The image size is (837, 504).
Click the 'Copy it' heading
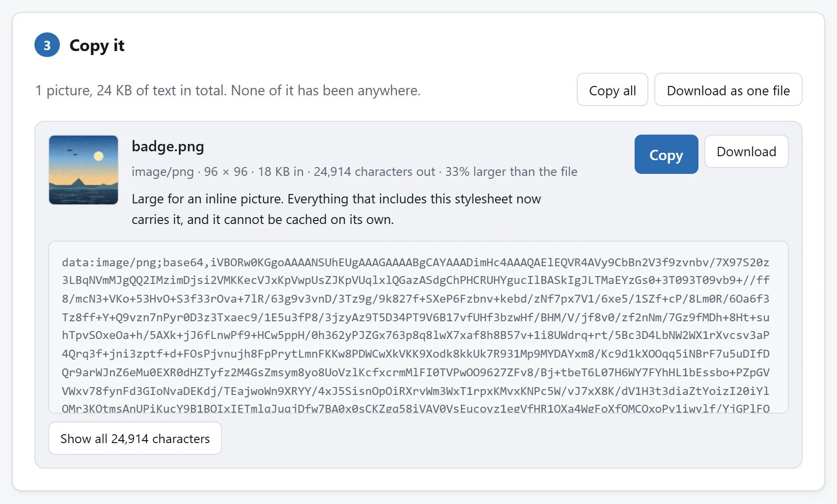(x=97, y=45)
